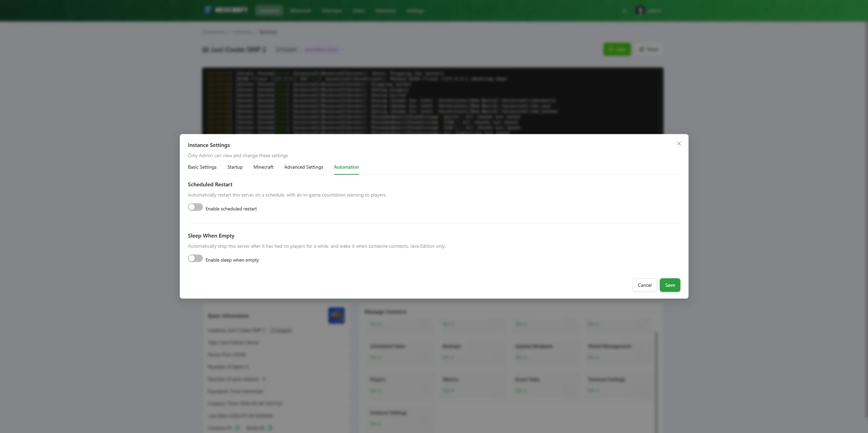Select the Automation tab

click(346, 167)
